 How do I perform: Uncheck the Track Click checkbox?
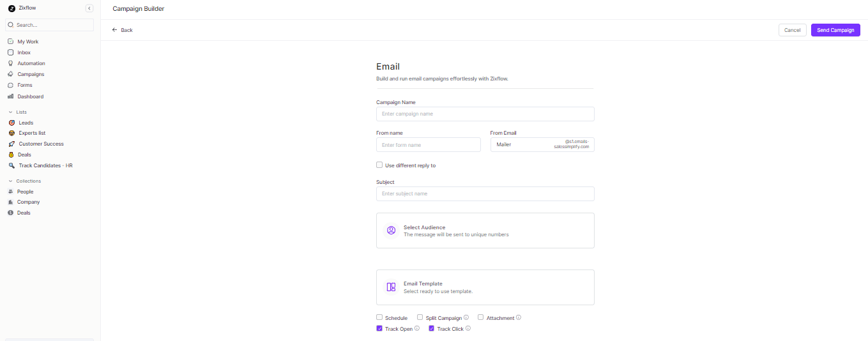[432, 328]
